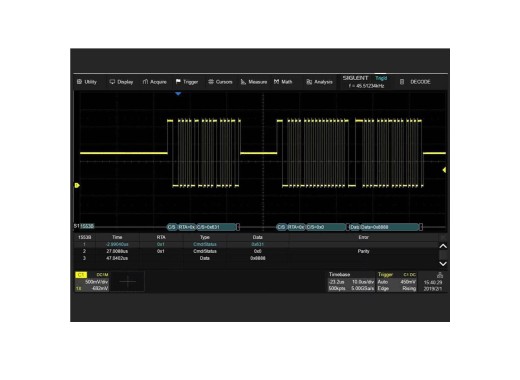Click the Data column header
Image resolution: width=520 pixels, height=380 pixels.
click(258, 237)
